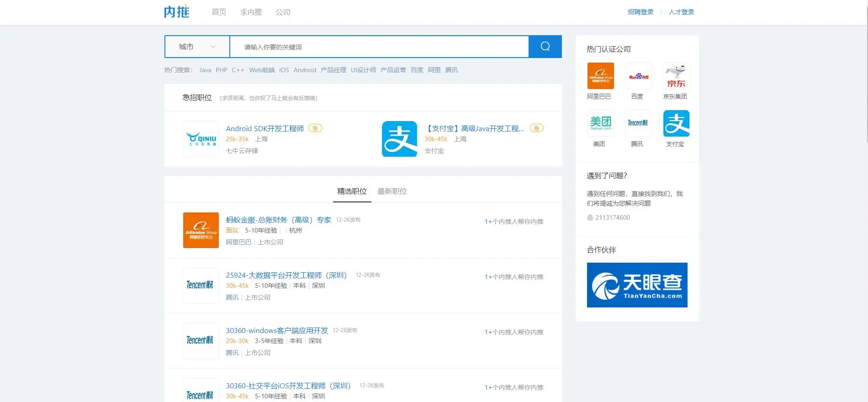Search hot keyword Web前端

262,70
